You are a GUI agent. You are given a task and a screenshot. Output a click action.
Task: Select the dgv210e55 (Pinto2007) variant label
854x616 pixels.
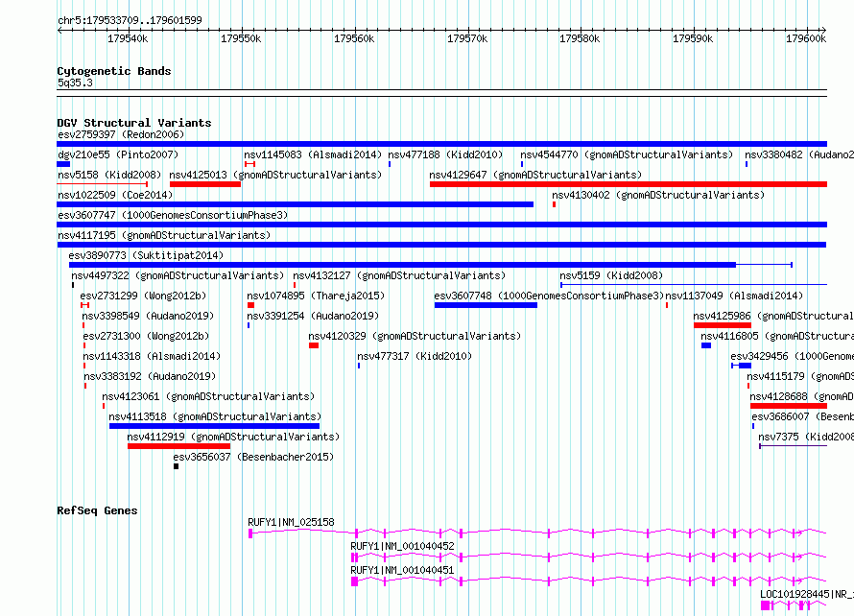(118, 154)
